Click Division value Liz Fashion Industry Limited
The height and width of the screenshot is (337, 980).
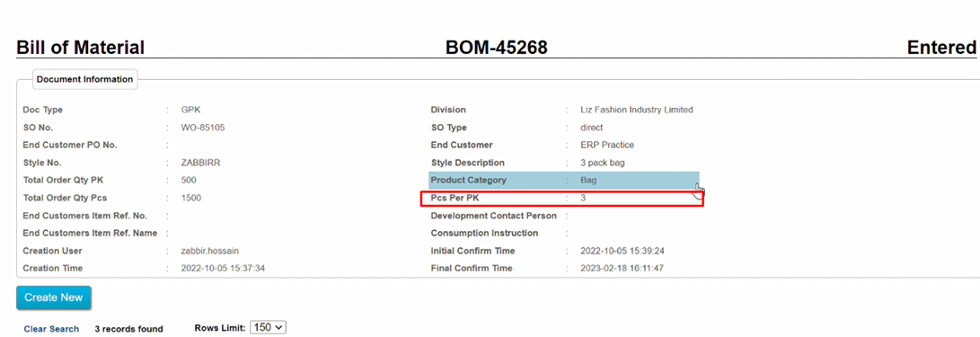pos(636,110)
